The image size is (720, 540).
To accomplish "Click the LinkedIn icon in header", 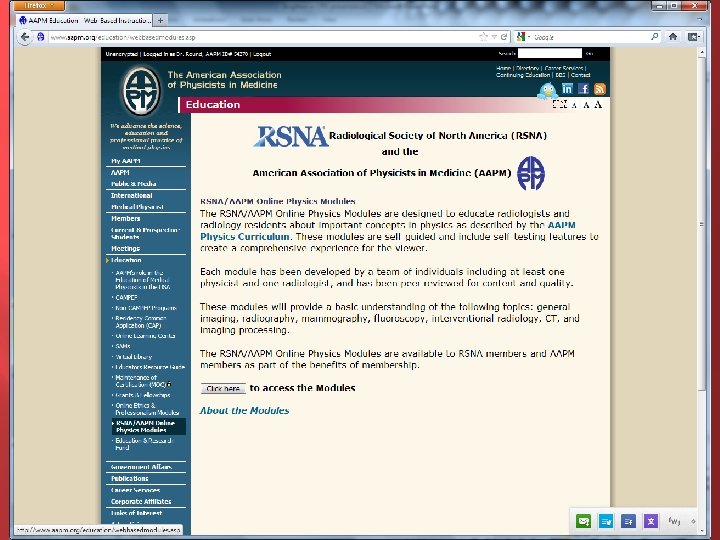I will (x=568, y=89).
